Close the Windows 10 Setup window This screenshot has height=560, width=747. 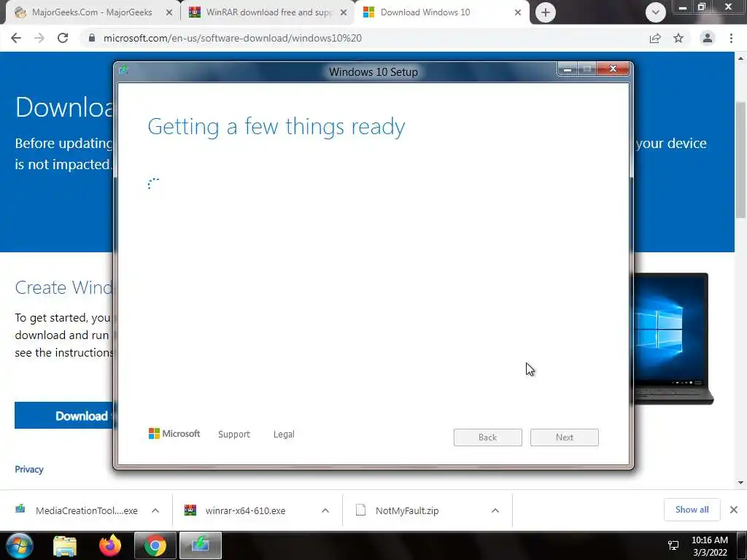point(614,69)
